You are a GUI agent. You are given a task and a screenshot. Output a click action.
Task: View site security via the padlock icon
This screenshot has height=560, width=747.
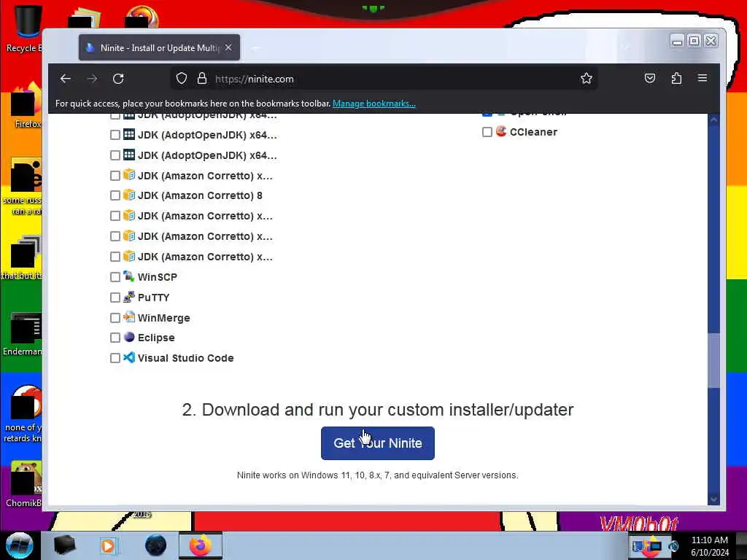click(202, 79)
